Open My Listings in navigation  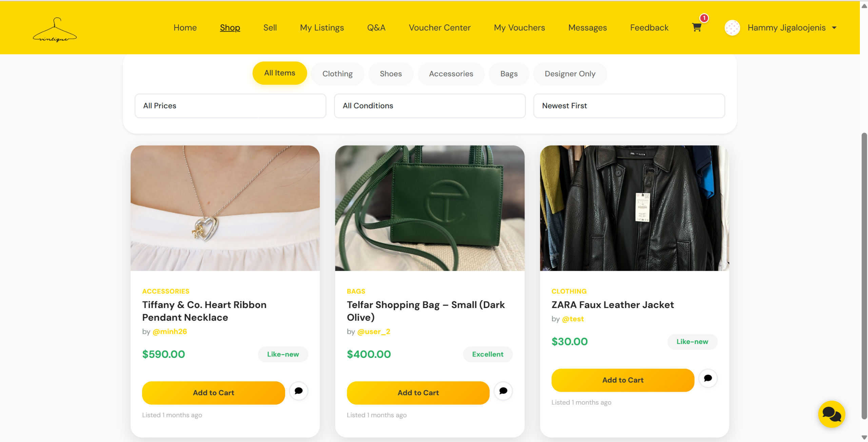tap(322, 28)
